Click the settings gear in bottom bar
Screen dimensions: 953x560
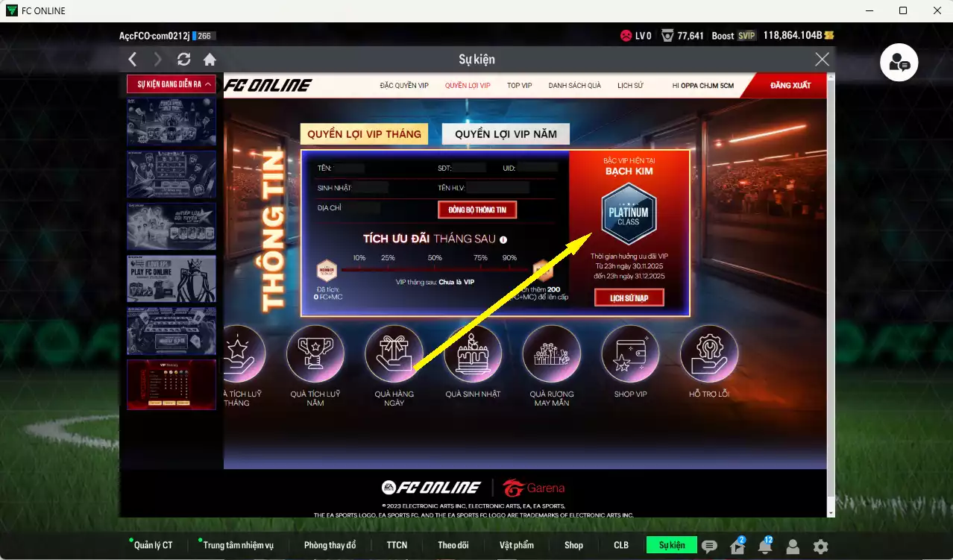(x=820, y=546)
